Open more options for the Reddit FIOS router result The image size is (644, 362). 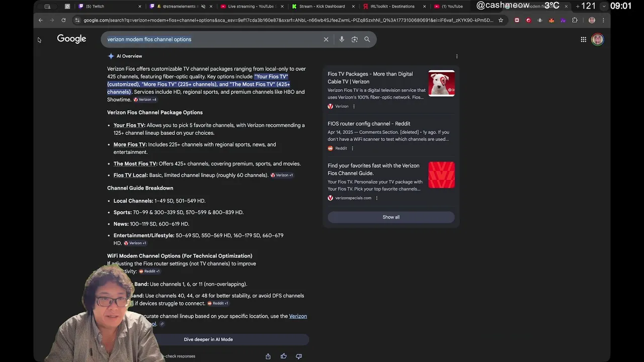[352, 148]
